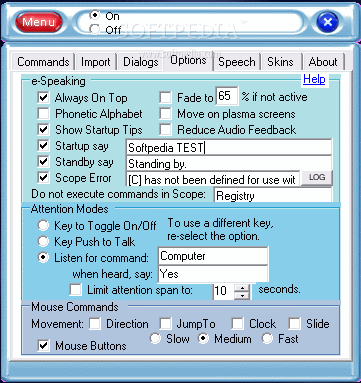Switch to the Import tab
The image size is (361, 383).
(x=96, y=62)
